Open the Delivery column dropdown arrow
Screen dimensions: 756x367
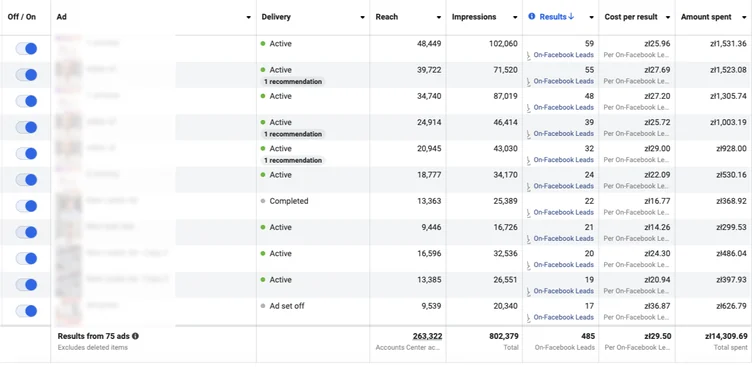point(362,17)
